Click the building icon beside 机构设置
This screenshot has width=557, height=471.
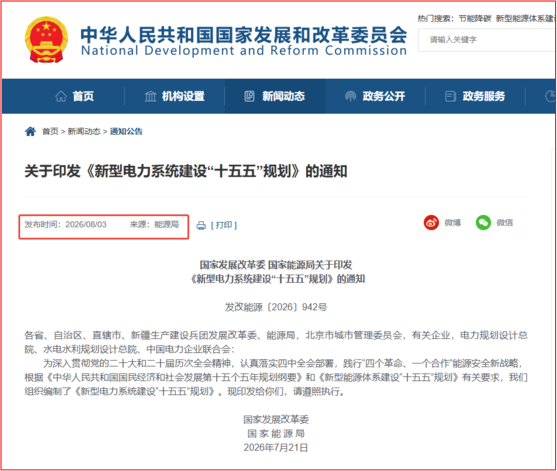point(150,96)
